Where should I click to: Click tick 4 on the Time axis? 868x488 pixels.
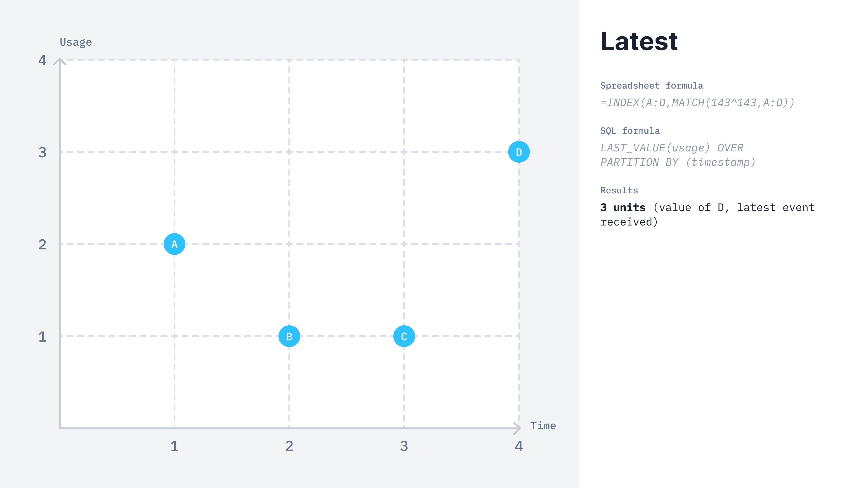519,446
